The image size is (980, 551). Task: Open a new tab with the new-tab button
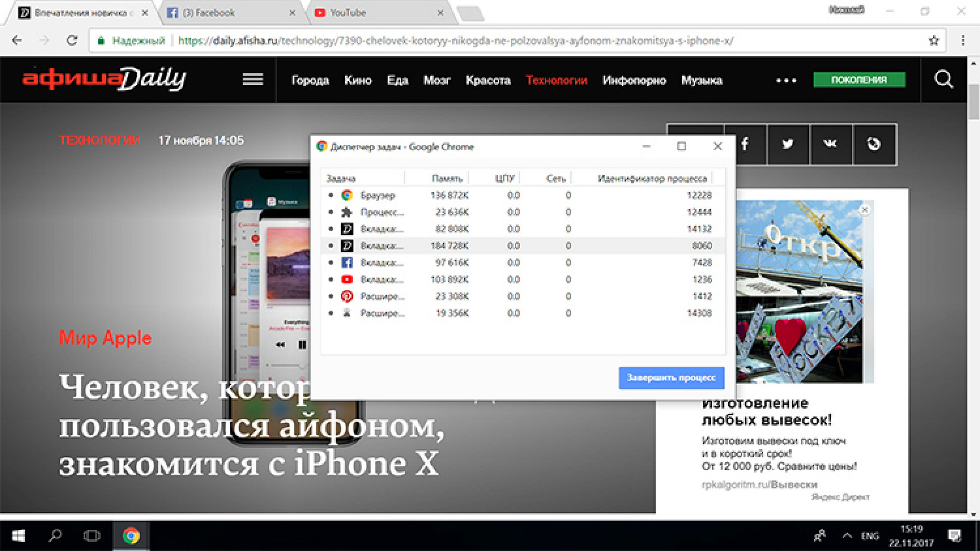coord(470,13)
